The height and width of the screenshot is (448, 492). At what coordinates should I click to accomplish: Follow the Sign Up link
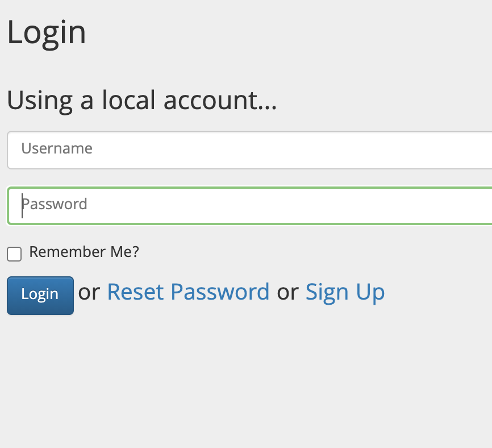click(345, 292)
